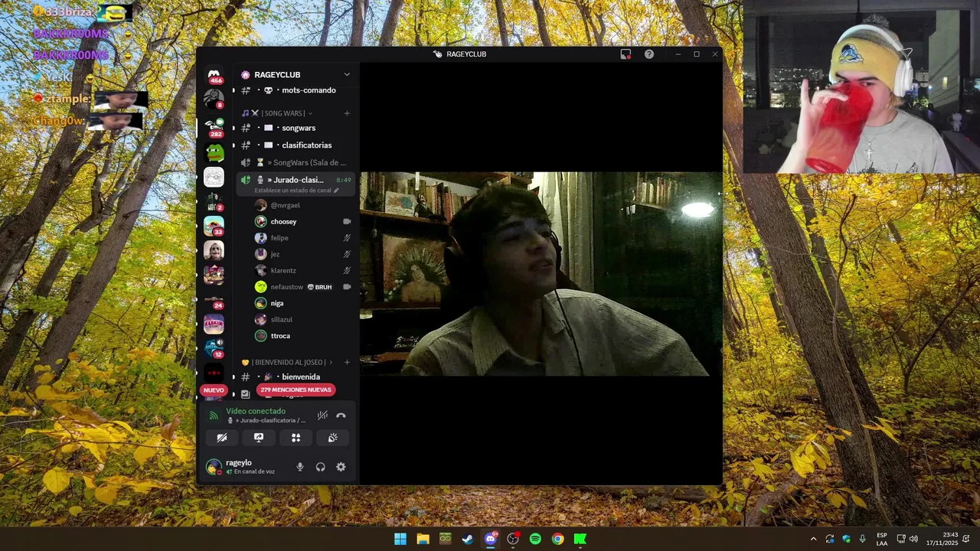Open Steam from the taskbar
Image resolution: width=980 pixels, height=551 pixels.
468,539
